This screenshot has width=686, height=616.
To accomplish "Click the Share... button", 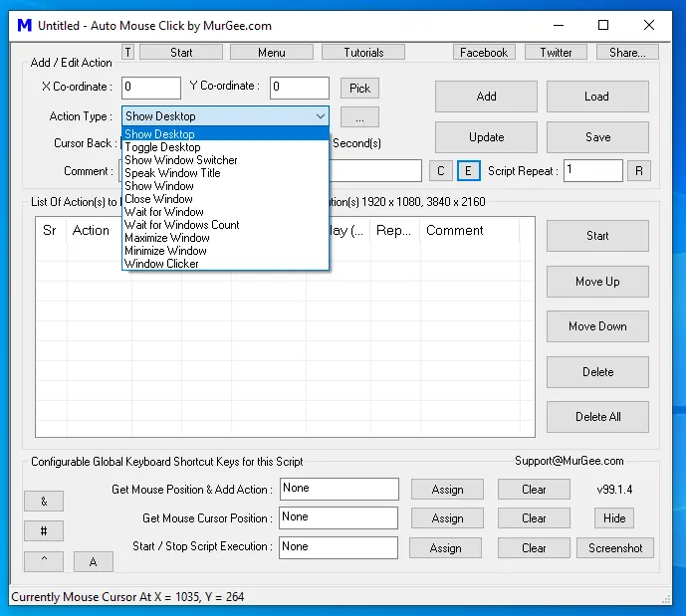I will (627, 52).
